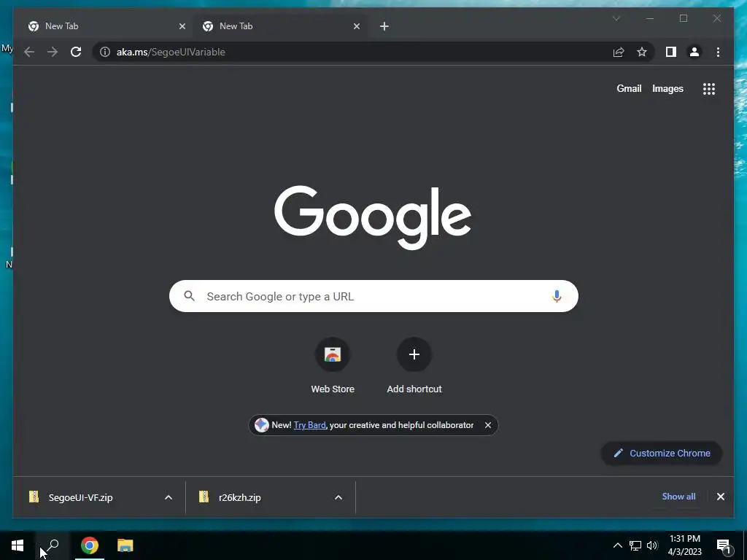Open the Web Store shortcut
This screenshot has height=560, width=747.
(333, 366)
